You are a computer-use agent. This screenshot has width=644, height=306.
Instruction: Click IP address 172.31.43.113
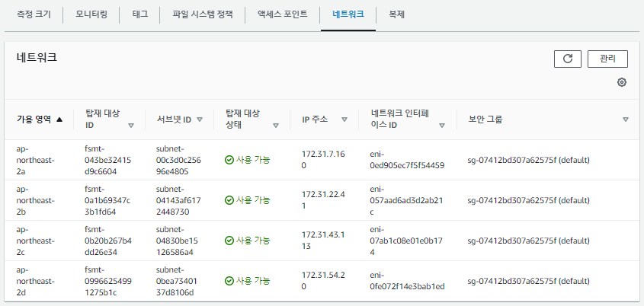pyautogui.click(x=323, y=241)
